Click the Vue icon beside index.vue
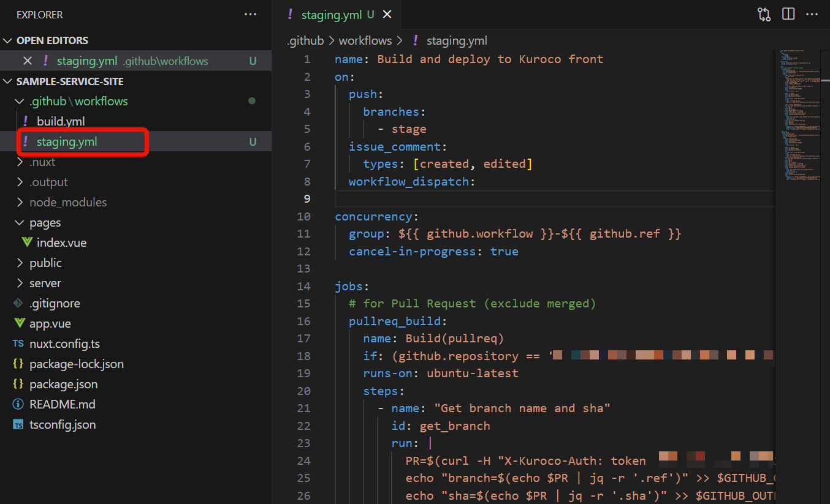 (27, 243)
